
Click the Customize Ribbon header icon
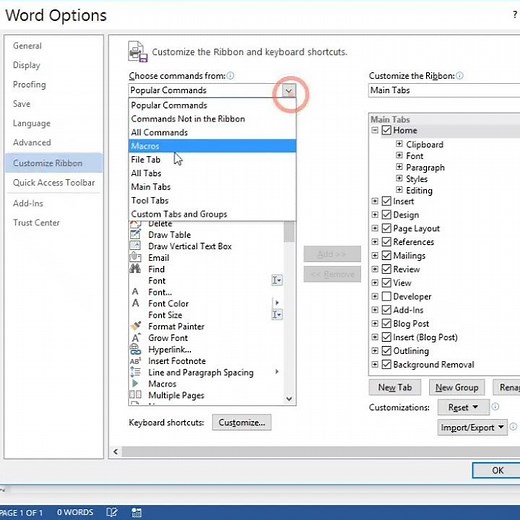click(138, 52)
